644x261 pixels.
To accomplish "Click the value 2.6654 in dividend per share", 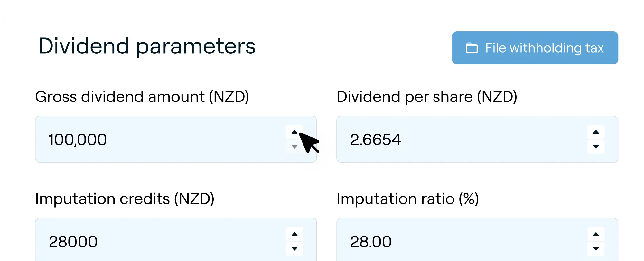I will coord(376,139).
